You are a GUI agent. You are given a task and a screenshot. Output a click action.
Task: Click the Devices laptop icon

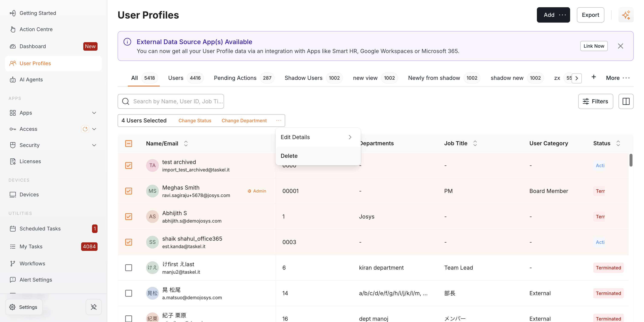coord(13,194)
